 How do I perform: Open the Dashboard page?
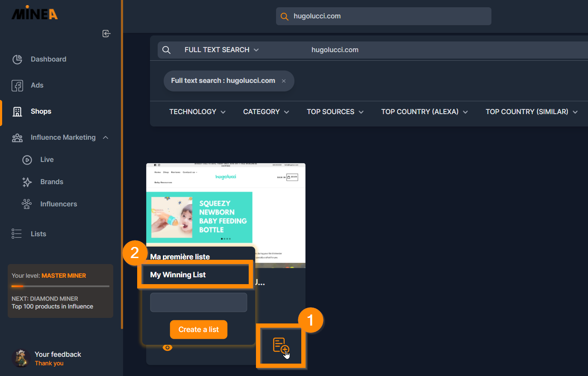(x=48, y=59)
